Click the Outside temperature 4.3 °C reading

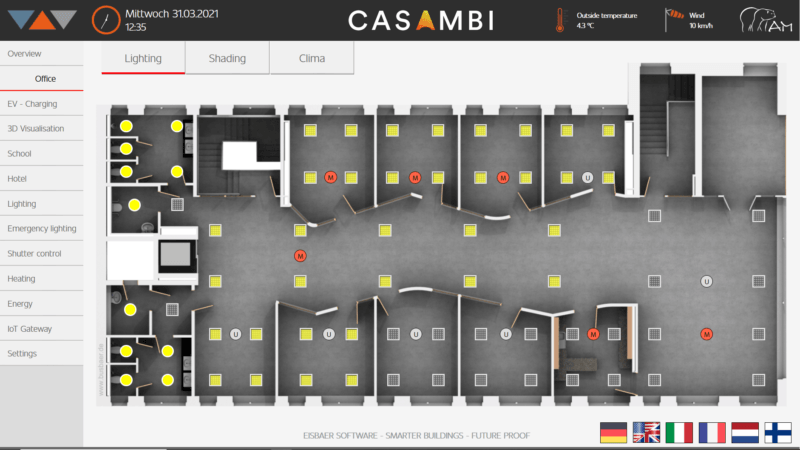(607, 20)
